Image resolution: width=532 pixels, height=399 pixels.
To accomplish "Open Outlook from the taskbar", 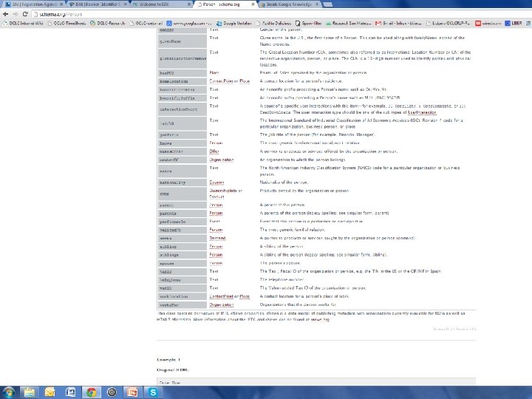I will point(50,392).
